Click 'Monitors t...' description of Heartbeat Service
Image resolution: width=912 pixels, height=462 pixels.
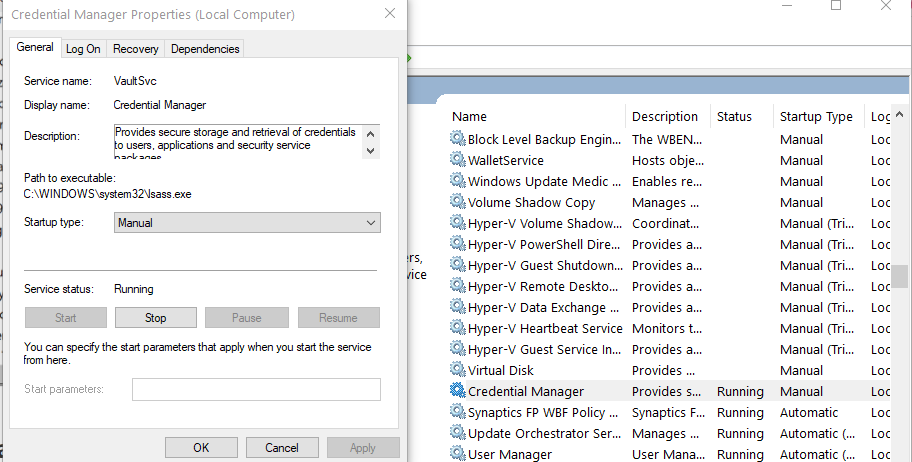[667, 328]
